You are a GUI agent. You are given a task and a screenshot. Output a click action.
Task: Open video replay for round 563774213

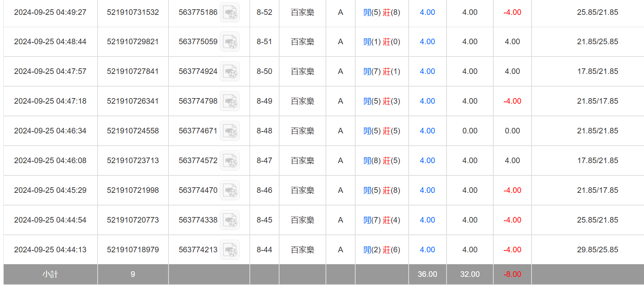tap(230, 250)
